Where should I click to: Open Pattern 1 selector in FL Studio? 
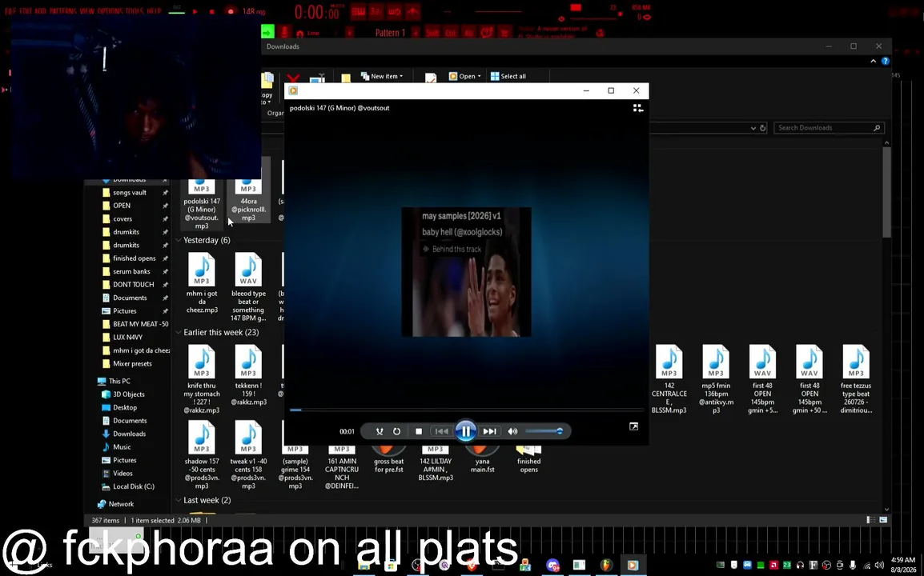click(x=390, y=33)
